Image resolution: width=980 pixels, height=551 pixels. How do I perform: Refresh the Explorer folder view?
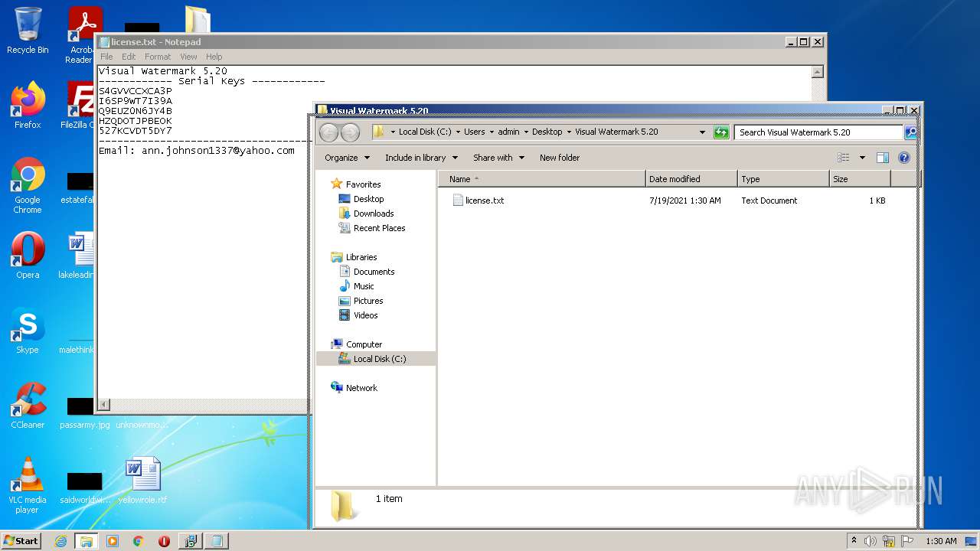[720, 132]
